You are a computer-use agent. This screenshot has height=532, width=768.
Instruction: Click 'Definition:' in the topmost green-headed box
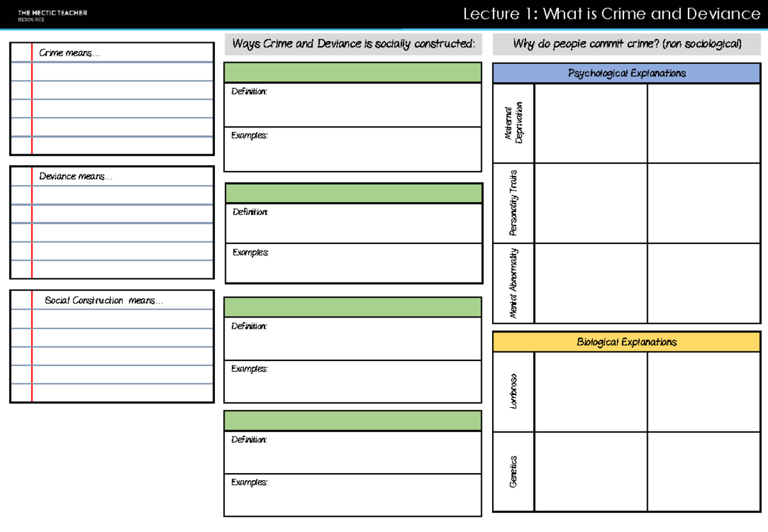click(249, 92)
